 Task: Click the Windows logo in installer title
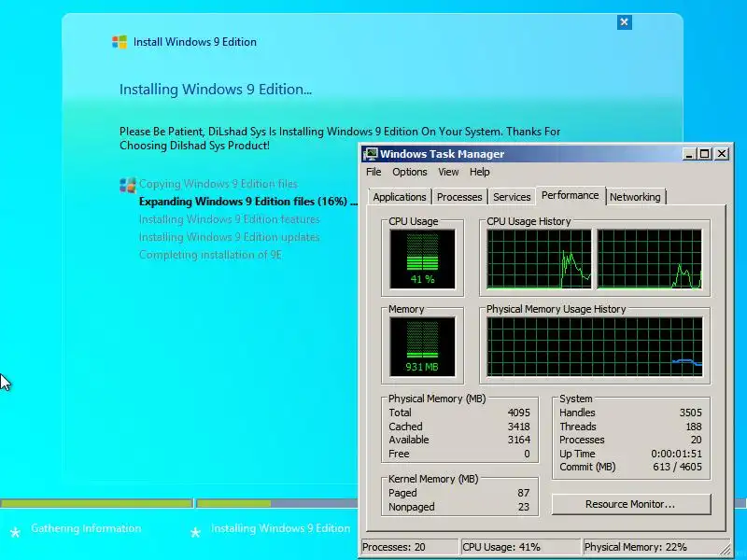coord(120,42)
